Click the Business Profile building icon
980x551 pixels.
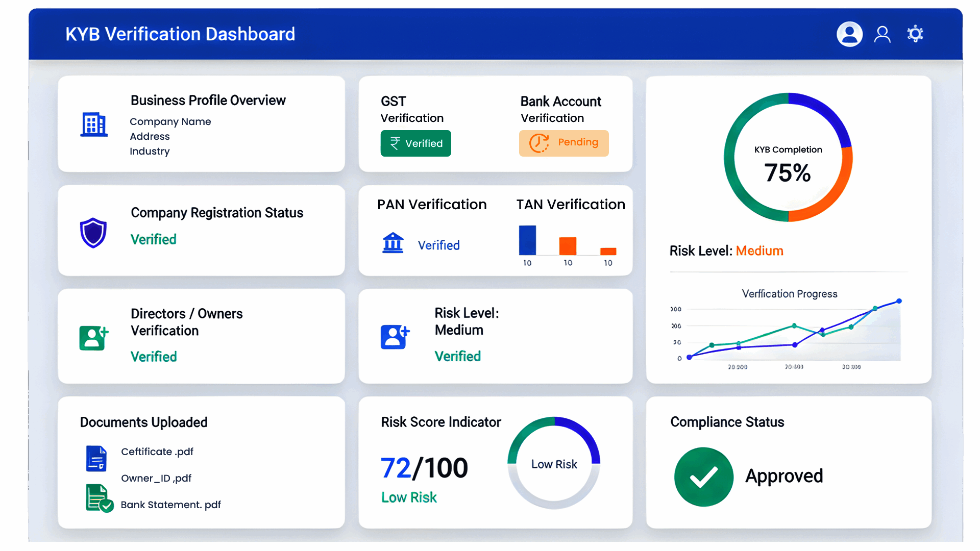[x=94, y=124]
